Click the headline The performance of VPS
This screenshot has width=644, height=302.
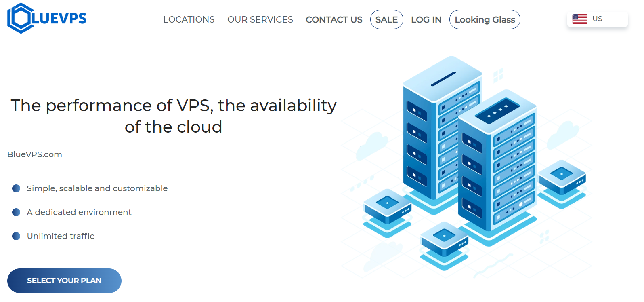tap(174, 116)
